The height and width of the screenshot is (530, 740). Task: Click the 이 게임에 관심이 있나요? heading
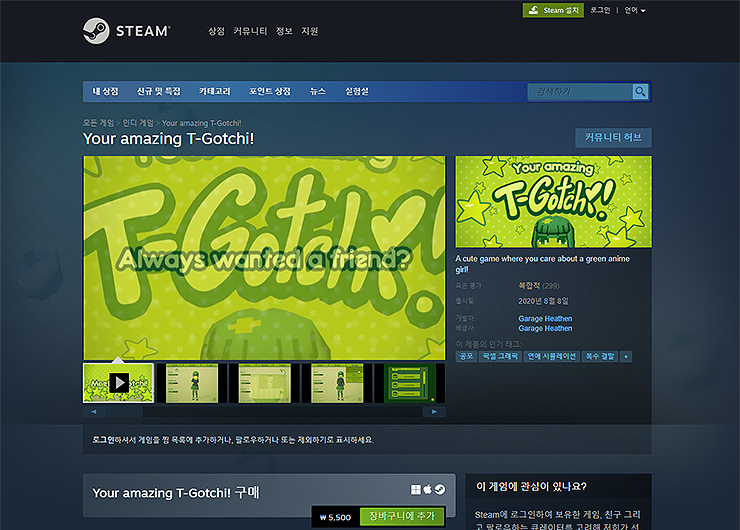531,487
